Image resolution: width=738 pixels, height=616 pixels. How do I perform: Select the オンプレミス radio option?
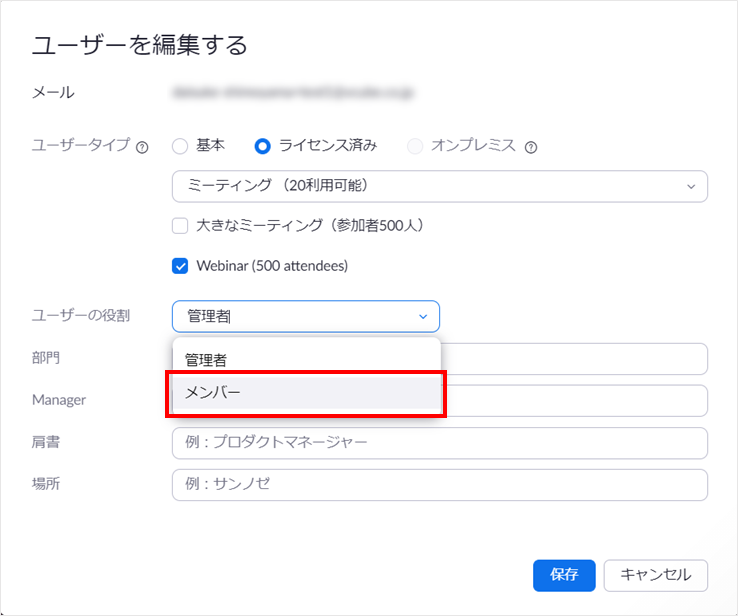click(415, 146)
